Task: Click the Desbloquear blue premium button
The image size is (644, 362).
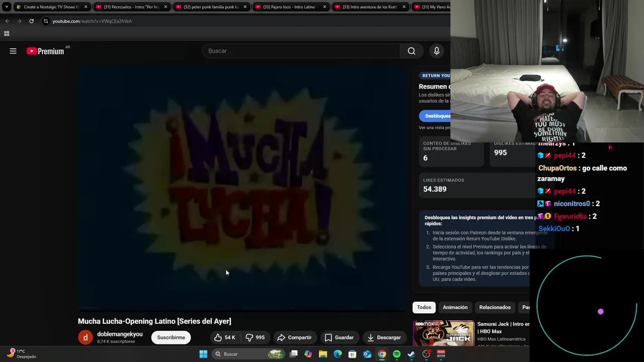Action: (x=435, y=116)
